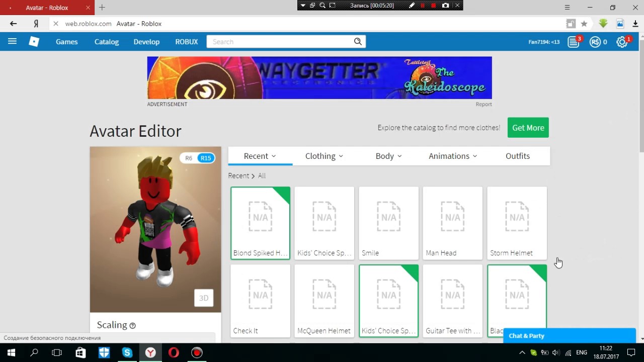Switch avatar type to R15

pos(206,158)
